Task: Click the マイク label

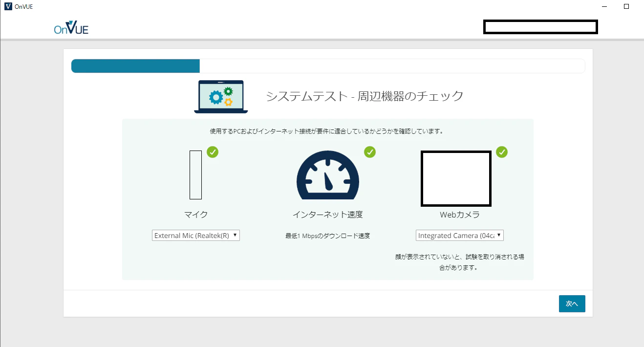Action: pos(196,215)
